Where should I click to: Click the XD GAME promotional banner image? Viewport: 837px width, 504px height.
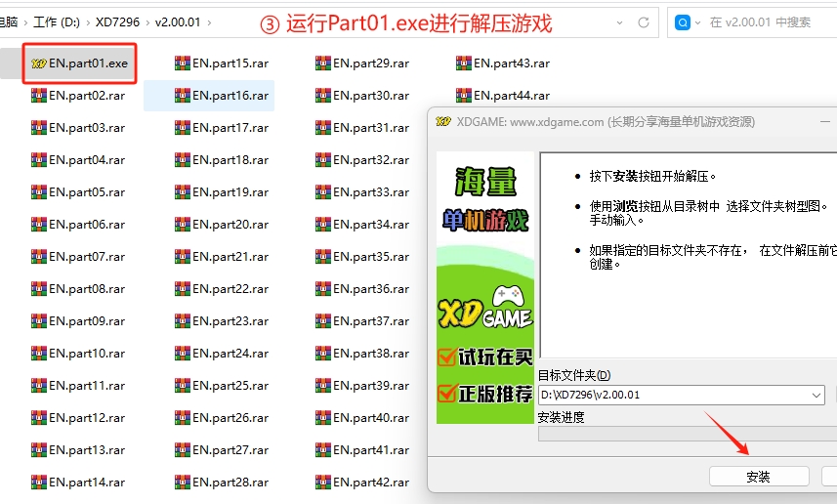click(485, 287)
